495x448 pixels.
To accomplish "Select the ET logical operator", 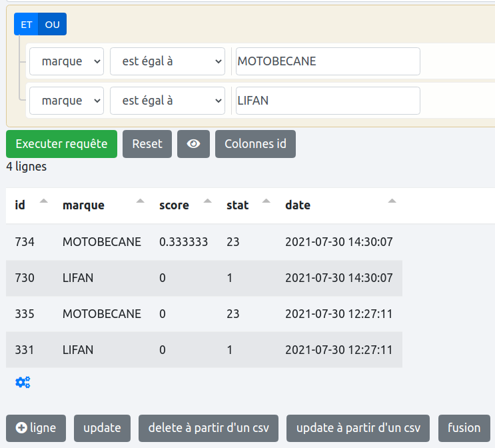I will click(27, 25).
